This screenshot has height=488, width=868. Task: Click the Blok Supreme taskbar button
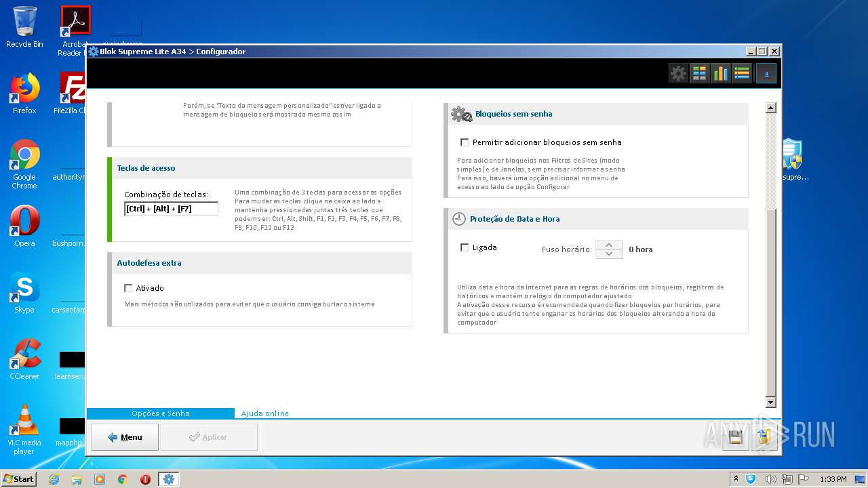pyautogui.click(x=168, y=479)
